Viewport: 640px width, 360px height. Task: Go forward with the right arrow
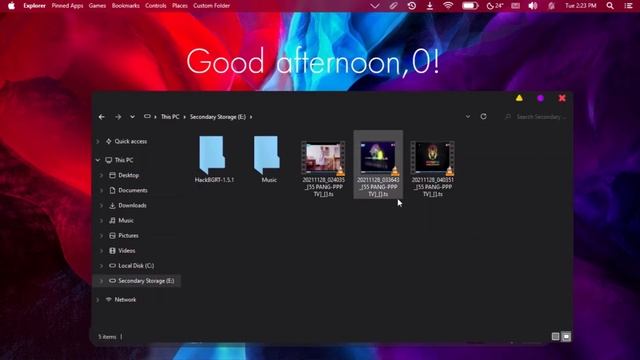pyautogui.click(x=118, y=117)
